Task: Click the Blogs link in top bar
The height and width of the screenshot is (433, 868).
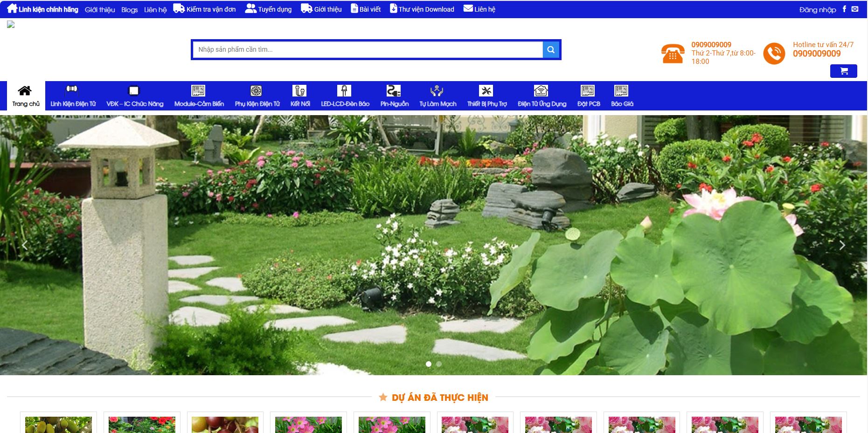Action: [129, 9]
